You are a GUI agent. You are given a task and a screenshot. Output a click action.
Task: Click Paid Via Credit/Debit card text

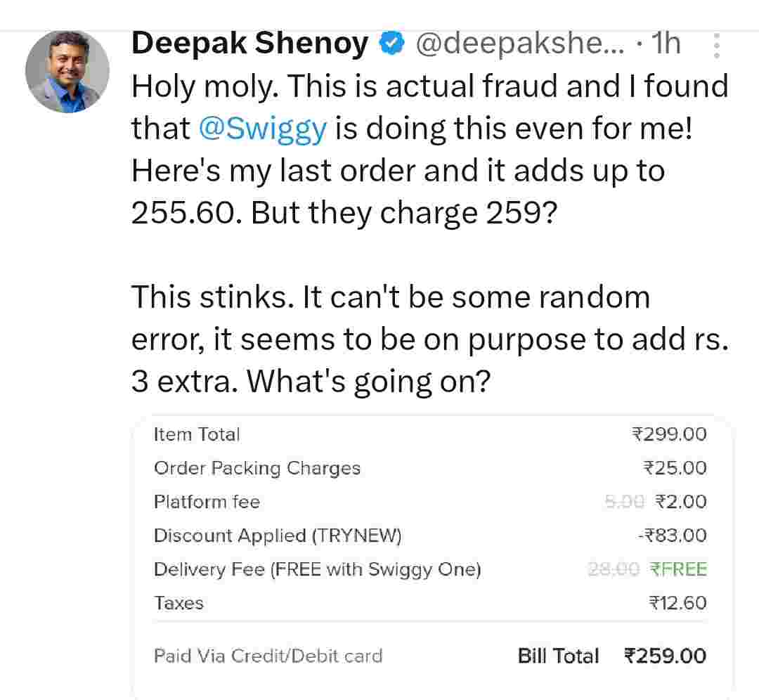point(268,656)
